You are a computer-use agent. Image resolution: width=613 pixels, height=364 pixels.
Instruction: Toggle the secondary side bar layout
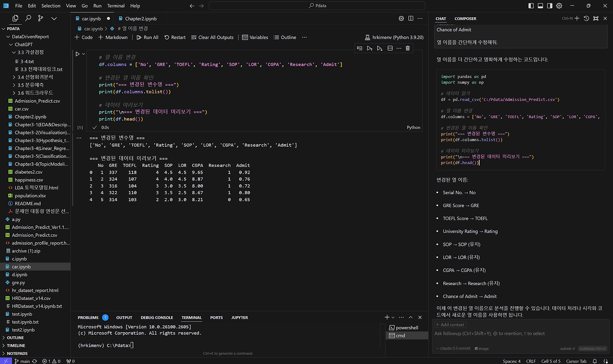tap(550, 6)
